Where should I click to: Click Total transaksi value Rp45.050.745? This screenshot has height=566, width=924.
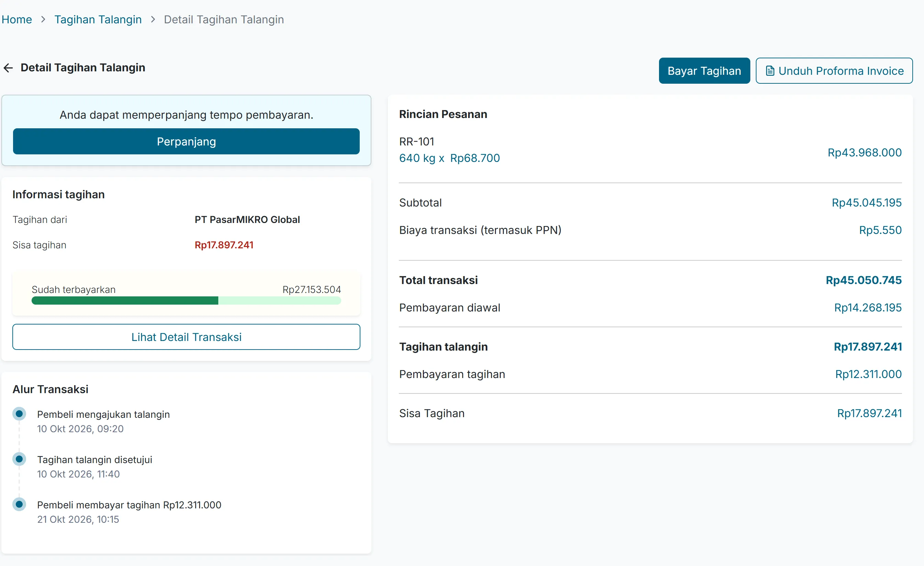(863, 280)
